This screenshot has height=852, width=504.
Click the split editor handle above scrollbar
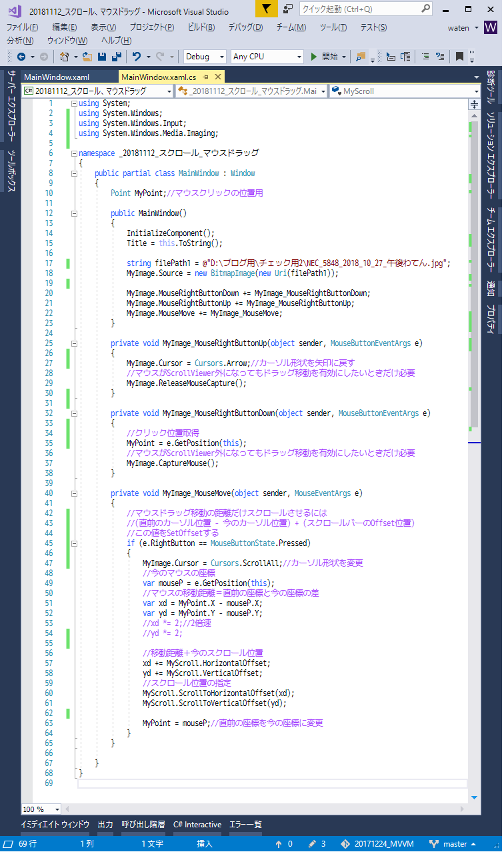tap(475, 104)
